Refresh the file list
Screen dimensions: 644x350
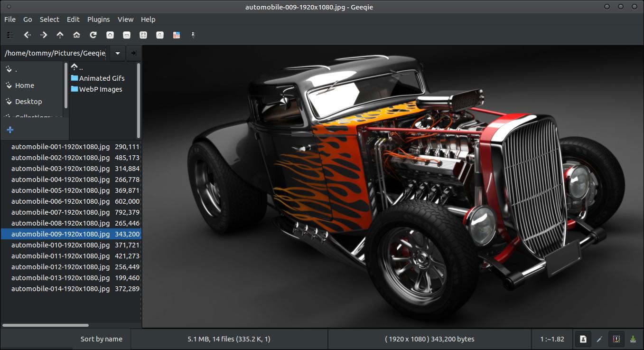[x=93, y=35]
